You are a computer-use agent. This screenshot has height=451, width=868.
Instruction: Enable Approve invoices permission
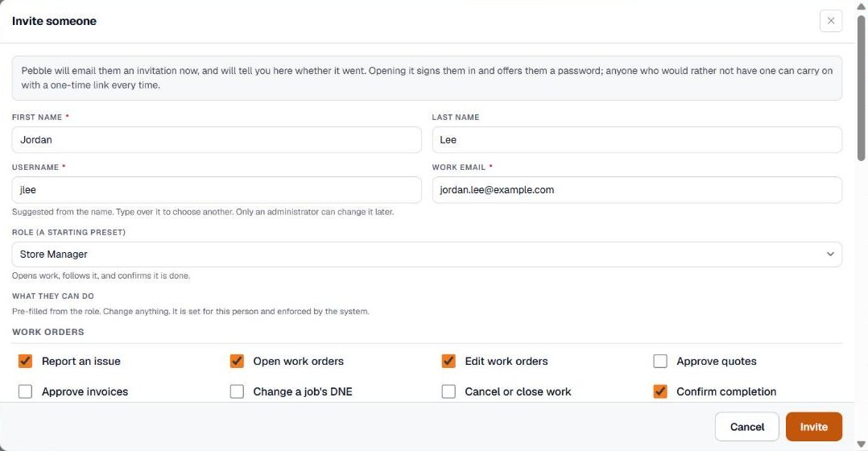coord(26,391)
